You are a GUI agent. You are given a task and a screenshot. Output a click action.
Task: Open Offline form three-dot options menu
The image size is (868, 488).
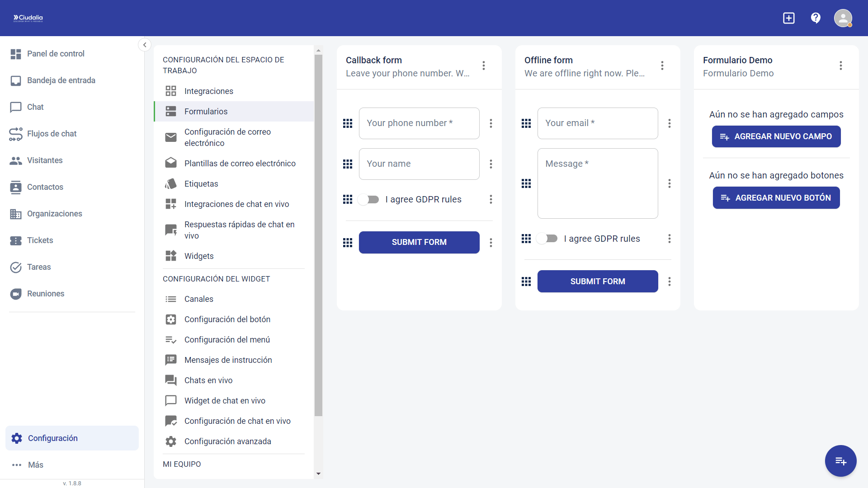pos(662,66)
